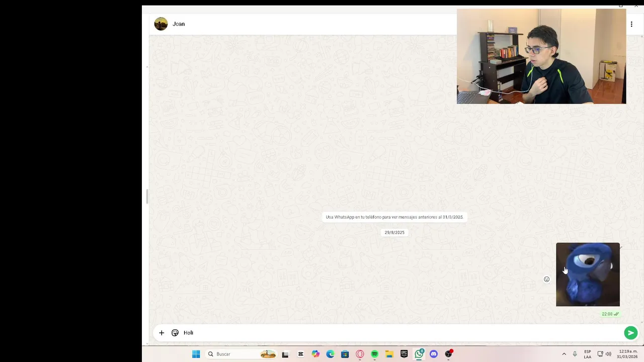
Task: Open the volume tray icon
Action: click(x=608, y=354)
